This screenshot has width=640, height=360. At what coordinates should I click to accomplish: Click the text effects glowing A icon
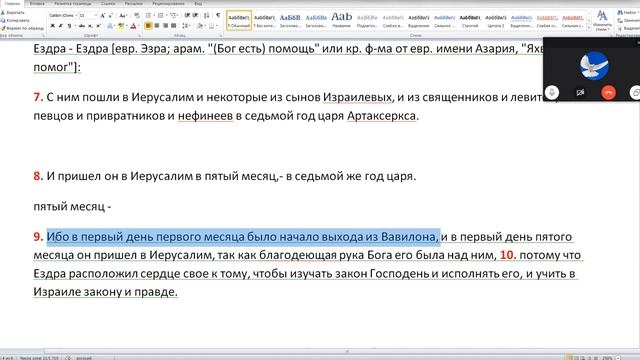(110, 26)
